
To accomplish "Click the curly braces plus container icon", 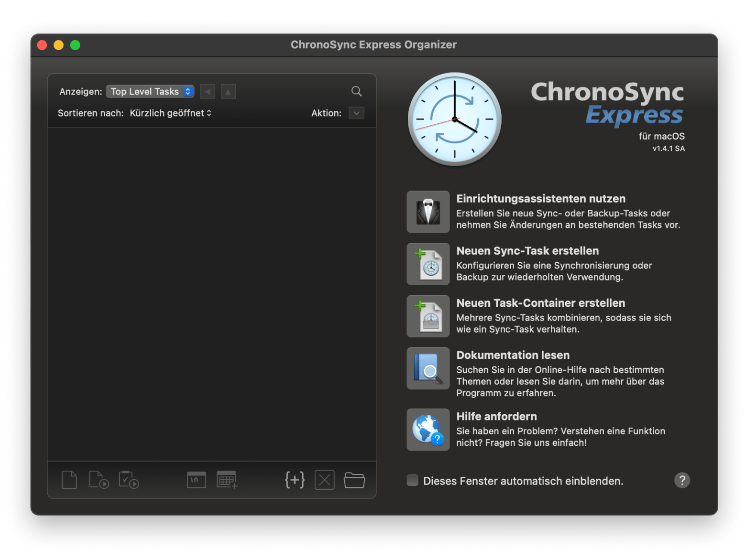I will (295, 480).
